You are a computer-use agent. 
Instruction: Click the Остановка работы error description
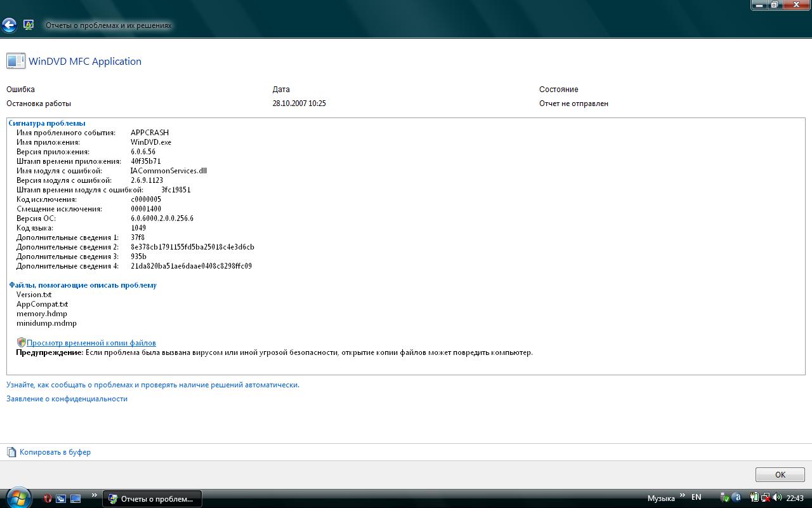coord(39,104)
